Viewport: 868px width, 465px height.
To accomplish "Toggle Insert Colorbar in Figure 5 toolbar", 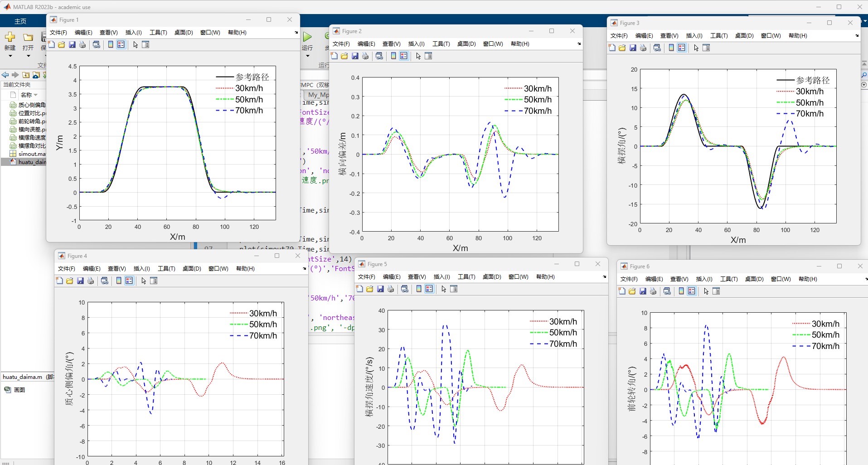I will 419,289.
